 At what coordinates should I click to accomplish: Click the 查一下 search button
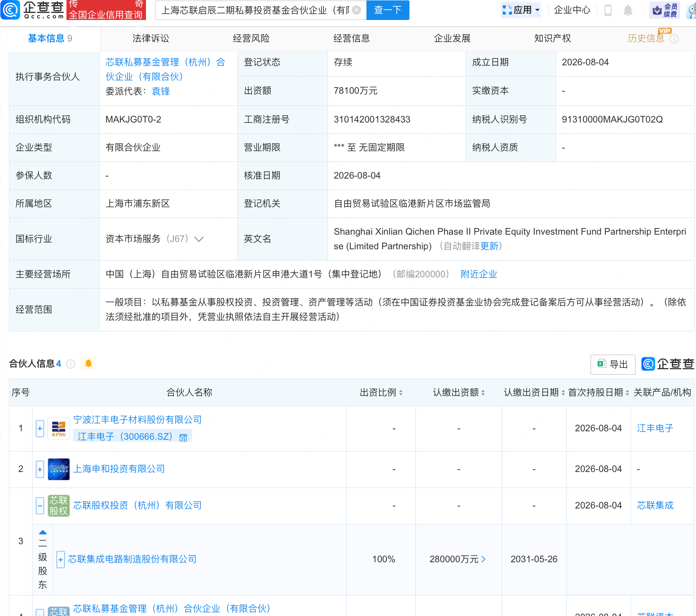click(388, 10)
